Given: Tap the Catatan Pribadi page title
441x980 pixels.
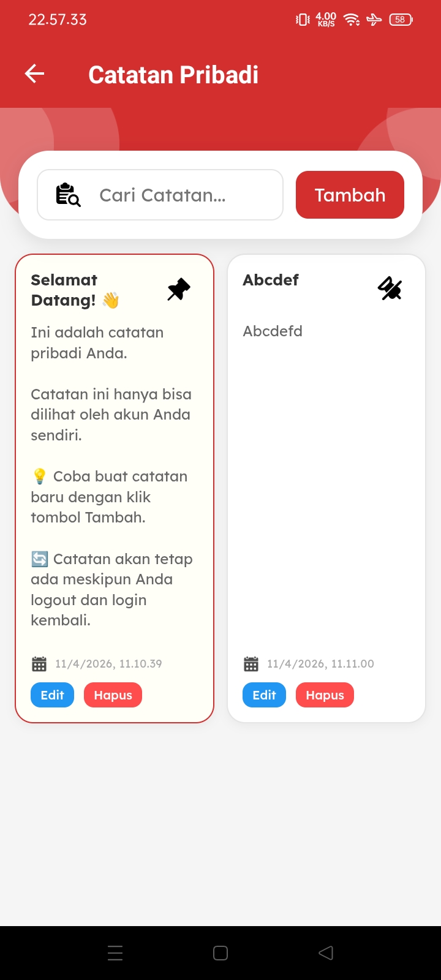Looking at the screenshot, I should [173, 75].
